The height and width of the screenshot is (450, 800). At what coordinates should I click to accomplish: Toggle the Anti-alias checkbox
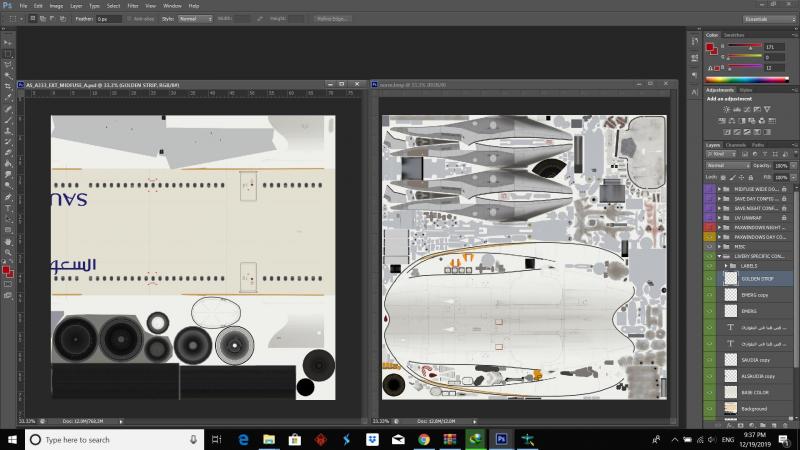point(129,19)
